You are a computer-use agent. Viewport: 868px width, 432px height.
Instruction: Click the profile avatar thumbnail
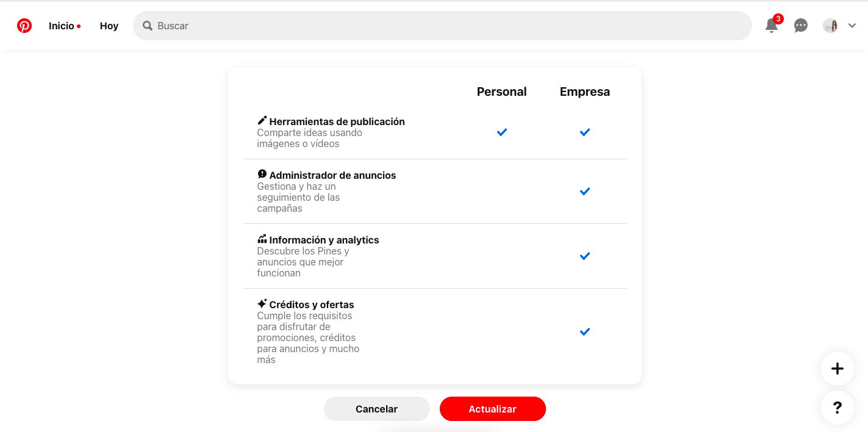click(830, 26)
